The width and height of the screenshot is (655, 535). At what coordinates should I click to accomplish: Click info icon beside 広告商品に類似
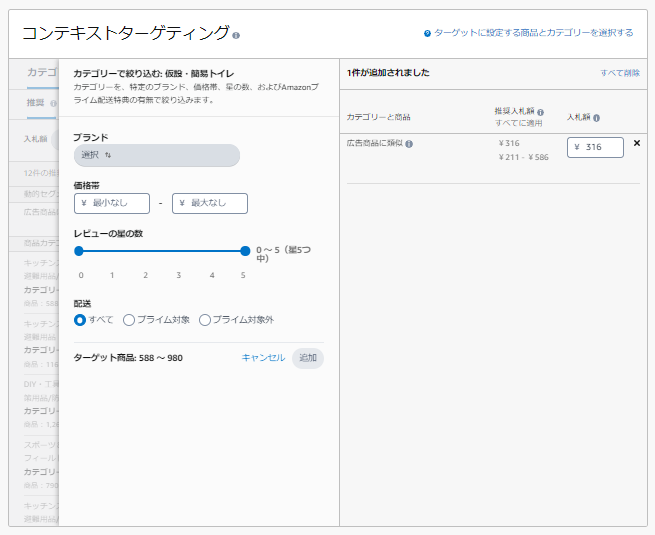click(x=409, y=144)
